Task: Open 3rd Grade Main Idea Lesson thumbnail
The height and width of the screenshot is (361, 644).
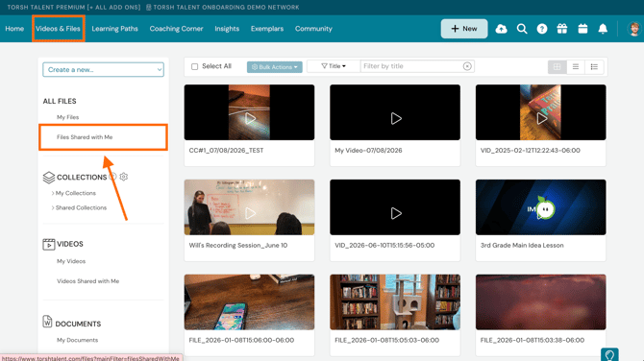Action: [x=540, y=207]
